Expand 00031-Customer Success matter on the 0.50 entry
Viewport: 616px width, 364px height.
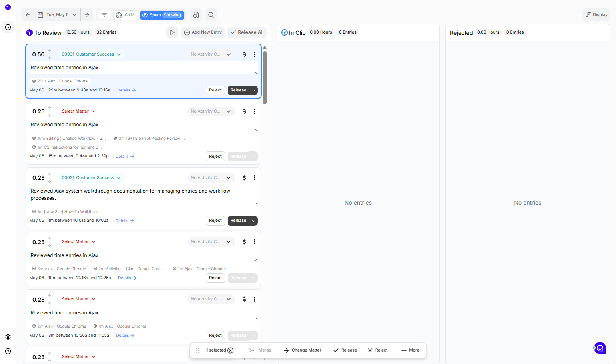(91, 54)
